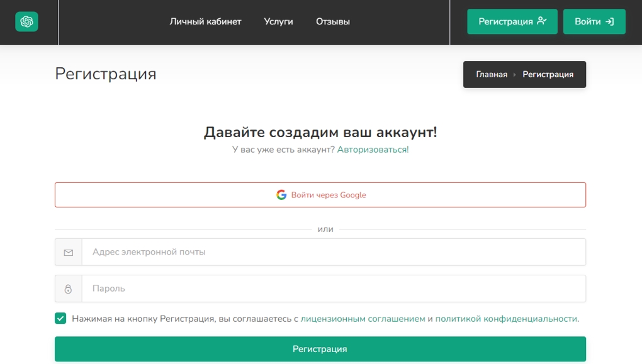642x364 pixels.
Task: Click the green logo icon in header
Action: point(26,21)
